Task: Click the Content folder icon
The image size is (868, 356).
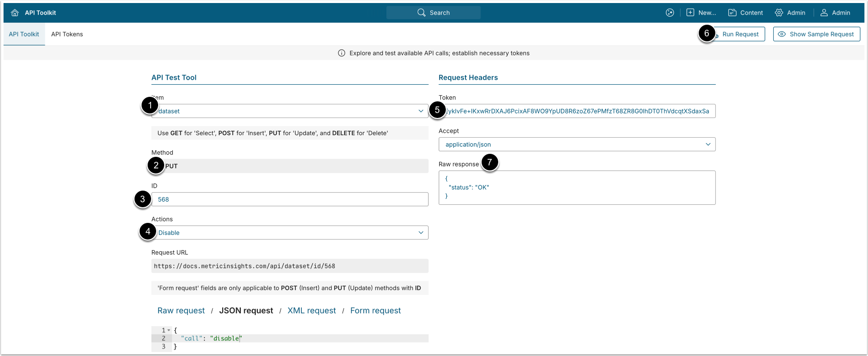Action: click(x=732, y=13)
